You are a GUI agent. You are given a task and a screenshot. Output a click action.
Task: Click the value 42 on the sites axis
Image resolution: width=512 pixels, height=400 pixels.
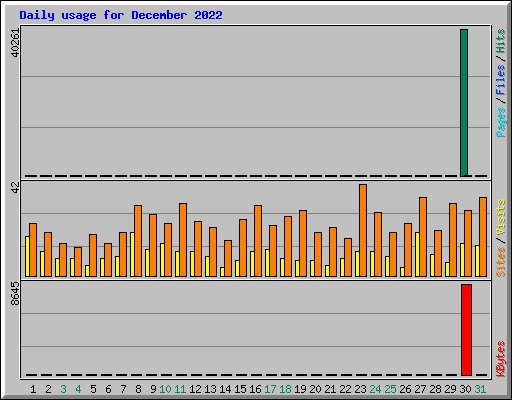15,188
